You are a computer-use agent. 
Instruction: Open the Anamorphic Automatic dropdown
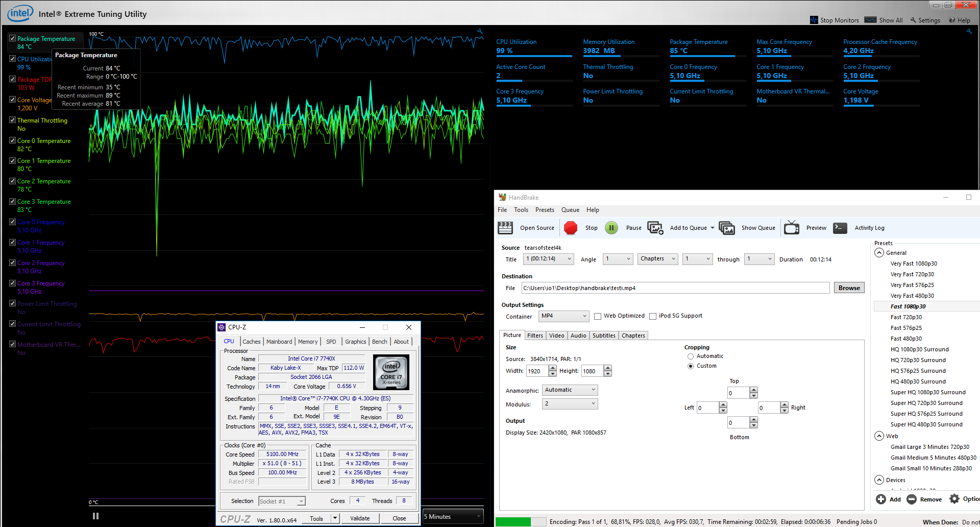tap(570, 390)
